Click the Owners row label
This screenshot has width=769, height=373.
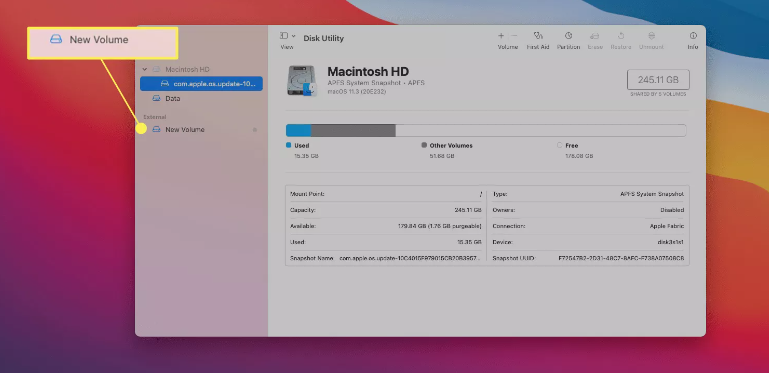pyautogui.click(x=504, y=210)
